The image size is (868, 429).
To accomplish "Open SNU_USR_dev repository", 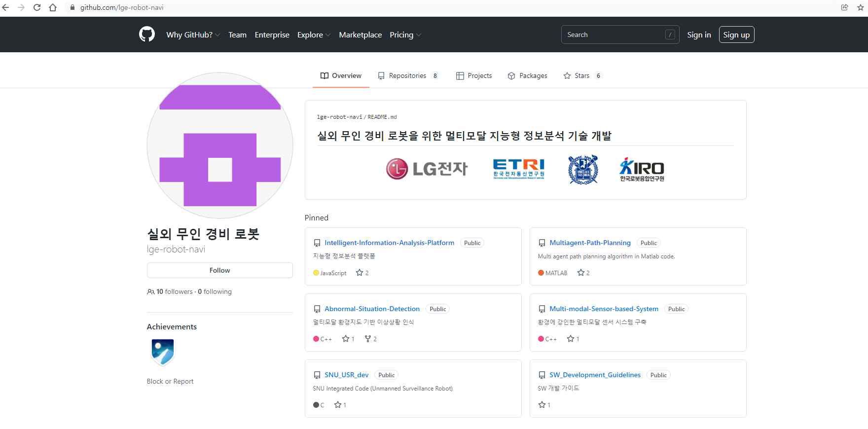I will click(x=346, y=375).
